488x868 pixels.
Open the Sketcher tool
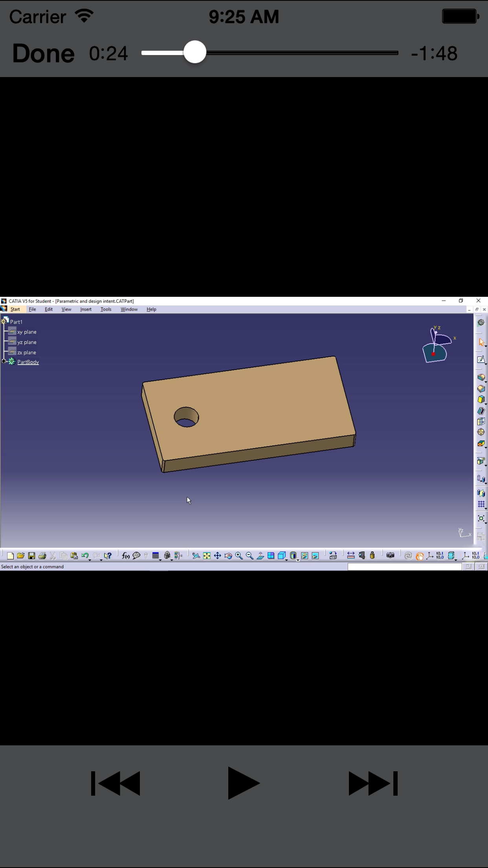[481, 359]
